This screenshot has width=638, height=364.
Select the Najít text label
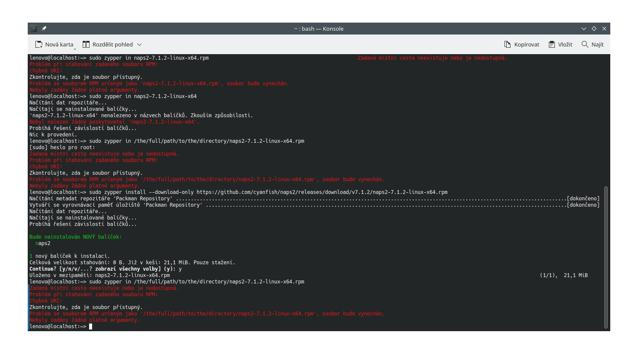click(x=597, y=44)
